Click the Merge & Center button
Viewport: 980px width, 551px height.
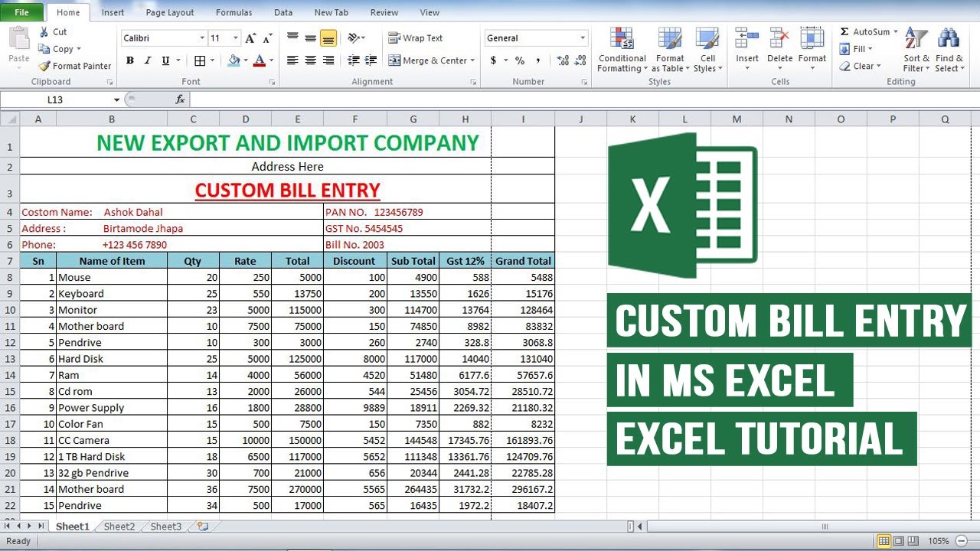point(431,60)
